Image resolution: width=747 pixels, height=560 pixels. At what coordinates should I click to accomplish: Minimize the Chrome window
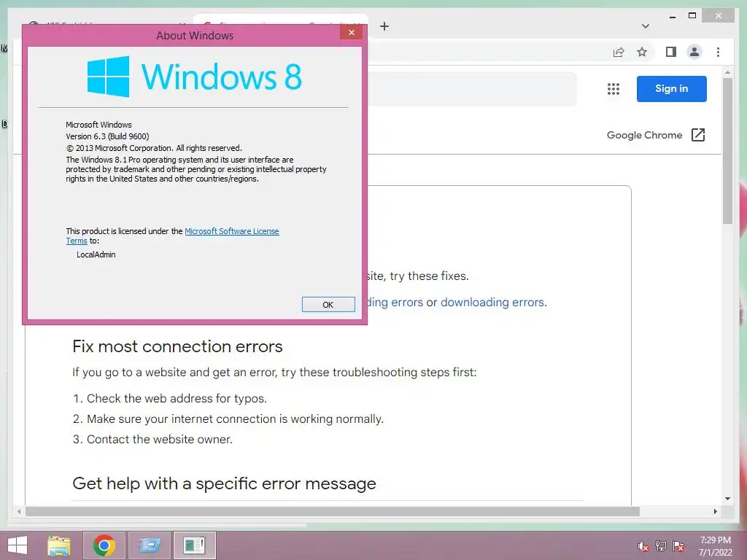(672, 16)
